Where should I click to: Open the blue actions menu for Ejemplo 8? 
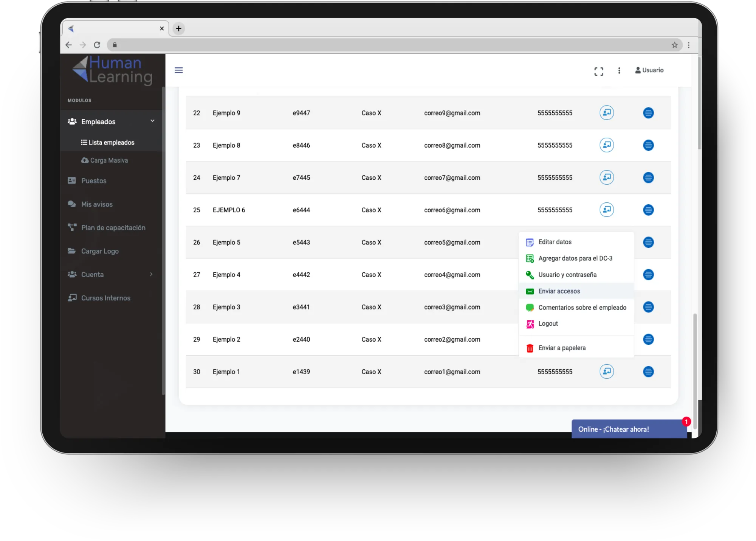(x=648, y=145)
